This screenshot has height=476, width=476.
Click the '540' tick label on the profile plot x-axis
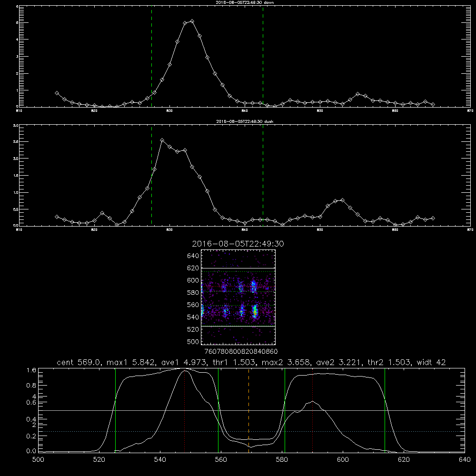160,460
